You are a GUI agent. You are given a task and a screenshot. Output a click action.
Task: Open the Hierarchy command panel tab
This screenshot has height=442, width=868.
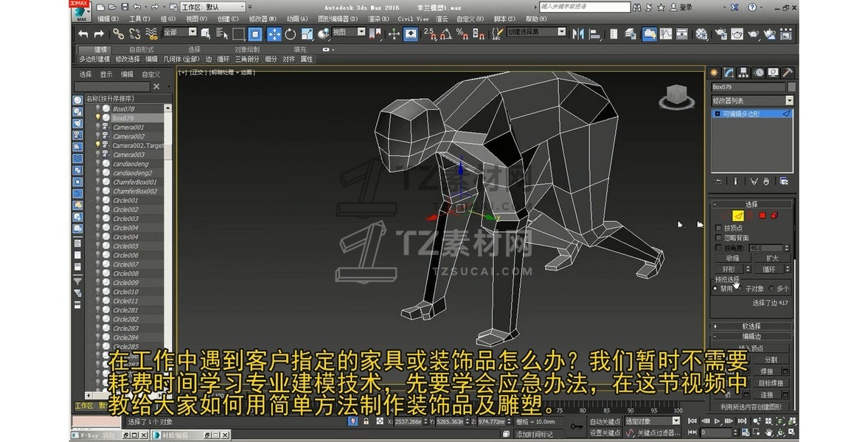tap(743, 72)
